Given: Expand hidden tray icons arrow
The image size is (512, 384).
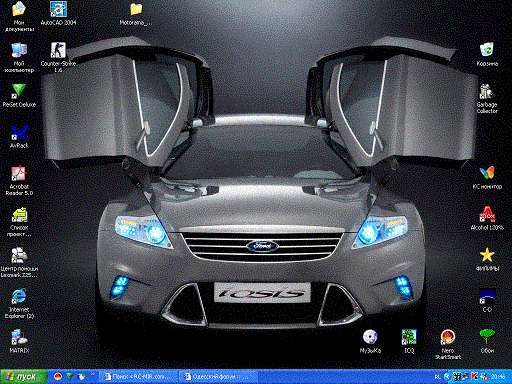Looking at the screenshot, I should [x=447, y=377].
